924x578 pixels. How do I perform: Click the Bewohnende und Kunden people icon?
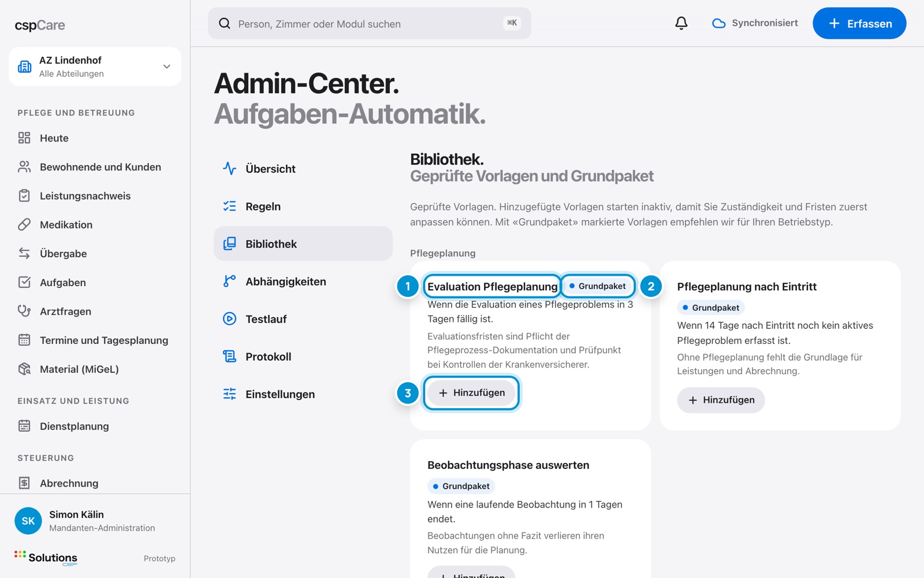click(24, 166)
